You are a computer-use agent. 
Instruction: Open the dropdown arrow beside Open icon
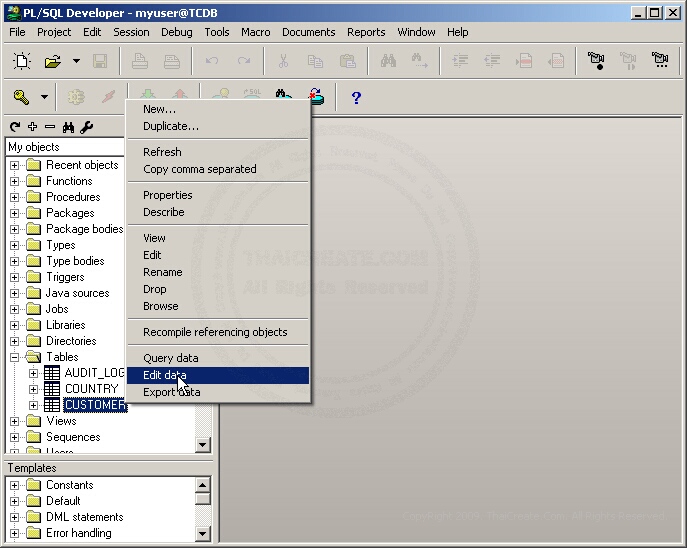76,62
